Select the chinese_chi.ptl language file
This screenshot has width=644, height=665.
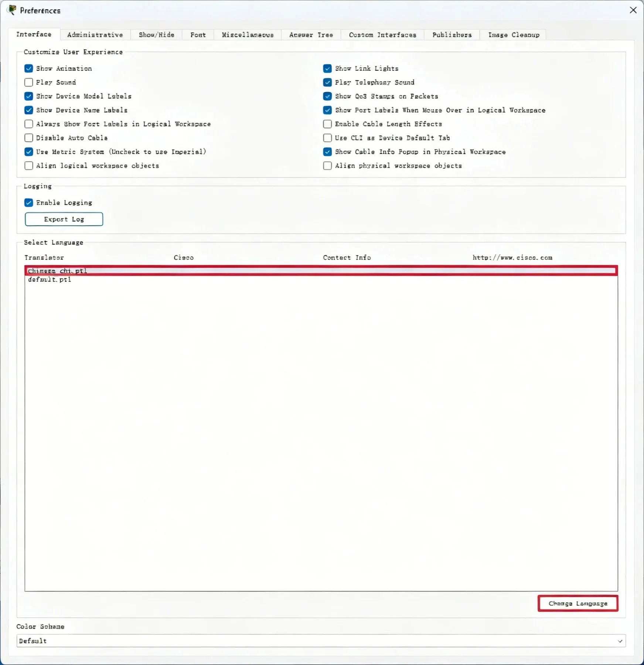pyautogui.click(x=321, y=271)
